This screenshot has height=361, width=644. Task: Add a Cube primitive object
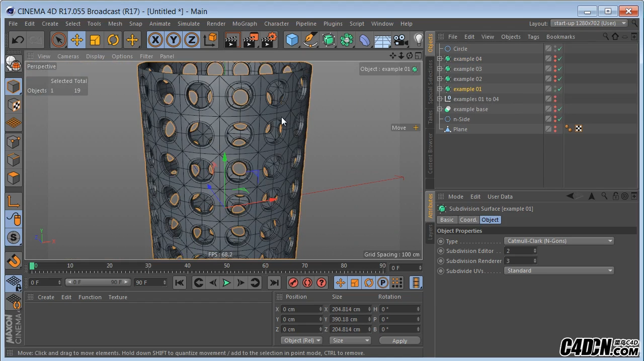click(292, 40)
